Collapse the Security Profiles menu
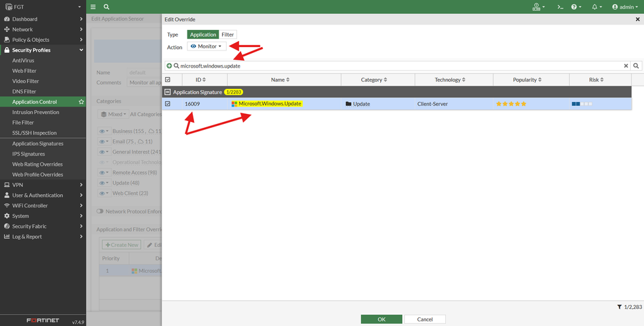The height and width of the screenshot is (326, 644). point(42,50)
